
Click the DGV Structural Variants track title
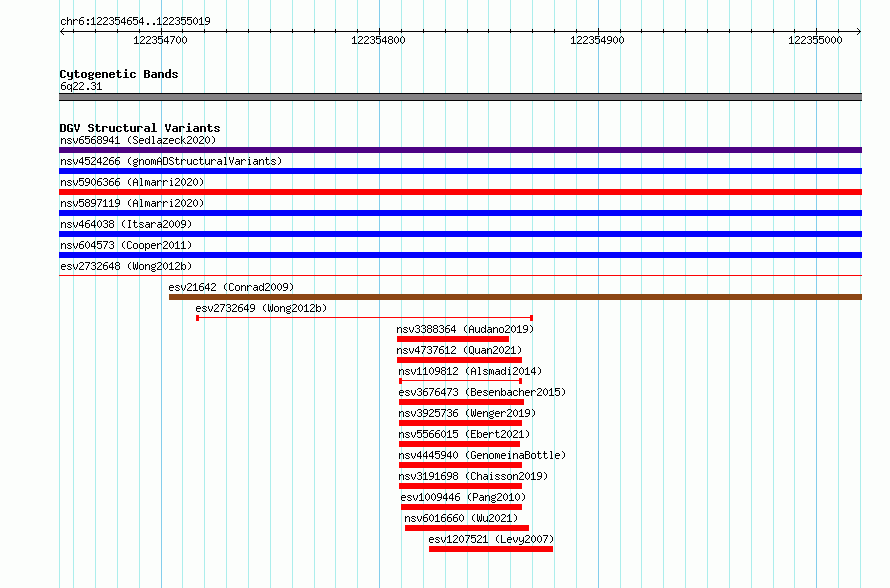tap(140, 128)
